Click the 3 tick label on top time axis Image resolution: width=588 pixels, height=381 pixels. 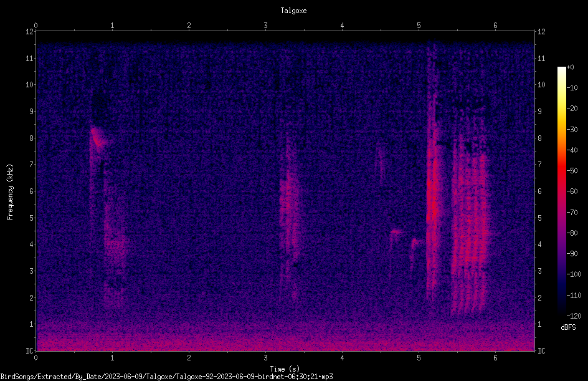click(x=265, y=26)
